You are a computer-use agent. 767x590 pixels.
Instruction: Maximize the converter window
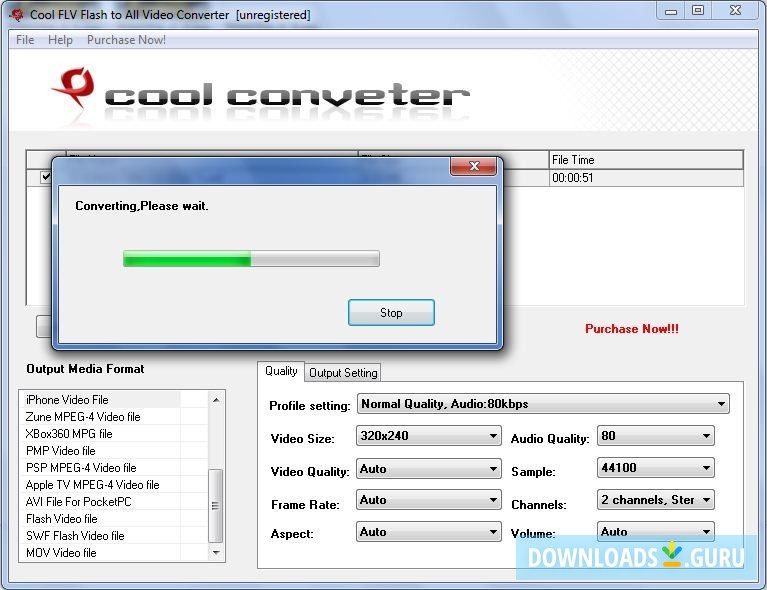coord(698,10)
